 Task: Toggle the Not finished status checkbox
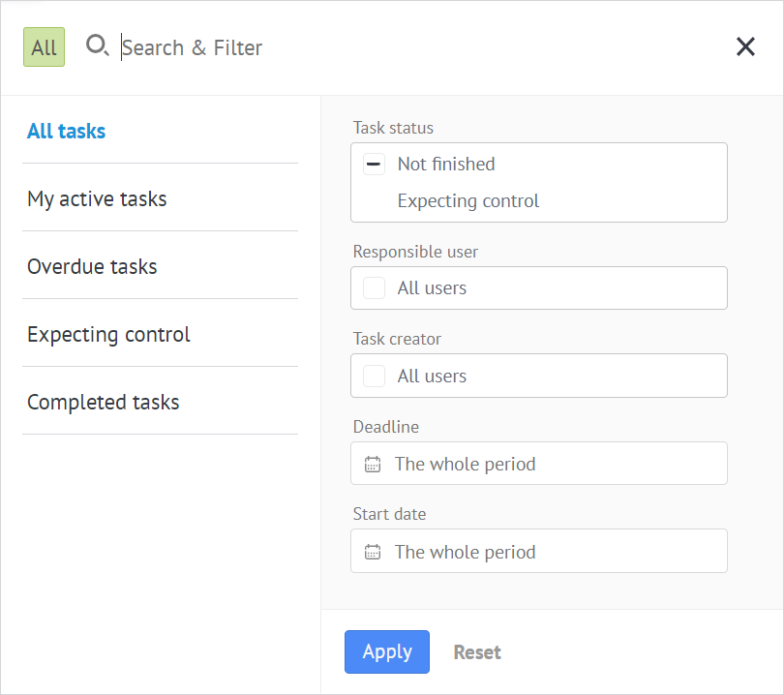coord(374,164)
